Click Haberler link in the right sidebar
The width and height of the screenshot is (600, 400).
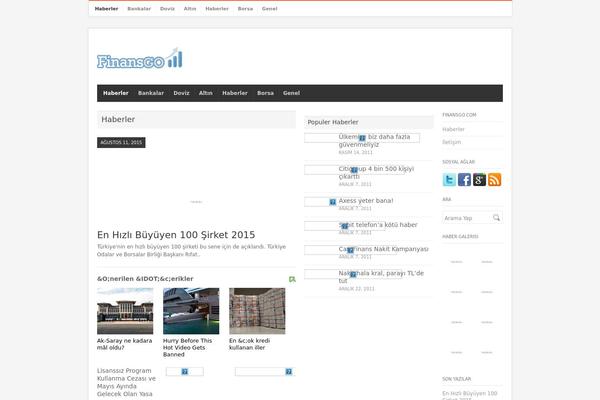pos(453,129)
